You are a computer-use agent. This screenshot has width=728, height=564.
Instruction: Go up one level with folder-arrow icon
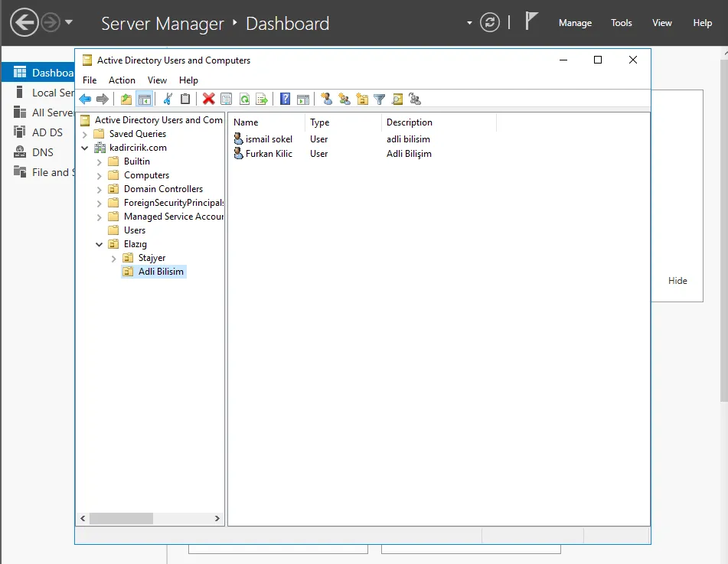[126, 99]
